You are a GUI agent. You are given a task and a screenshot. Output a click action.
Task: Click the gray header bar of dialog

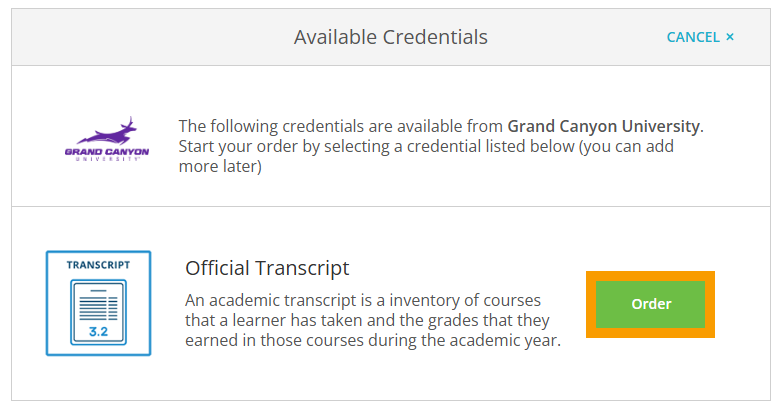(x=390, y=37)
